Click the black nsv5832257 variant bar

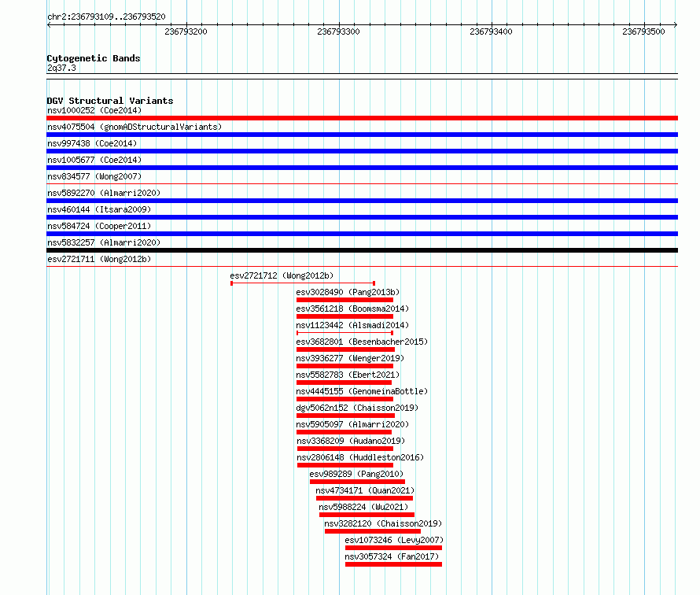point(362,250)
